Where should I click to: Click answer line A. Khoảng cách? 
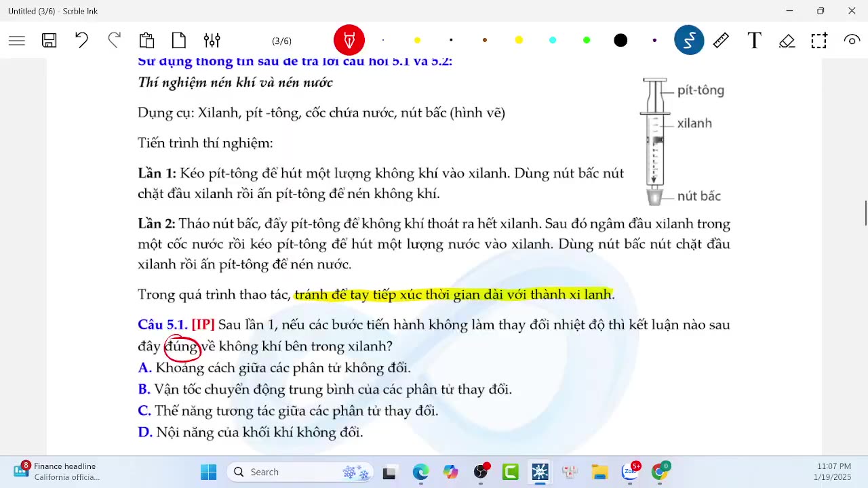pyautogui.click(x=275, y=368)
